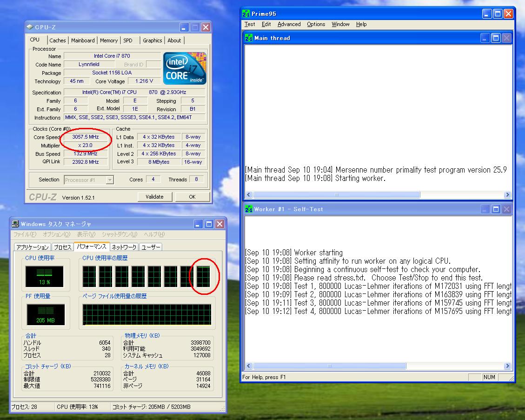Image resolution: width=525 pixels, height=420 pixels.
Task: Click the Instructions field listing MMX, SSE
Action: pos(134,118)
